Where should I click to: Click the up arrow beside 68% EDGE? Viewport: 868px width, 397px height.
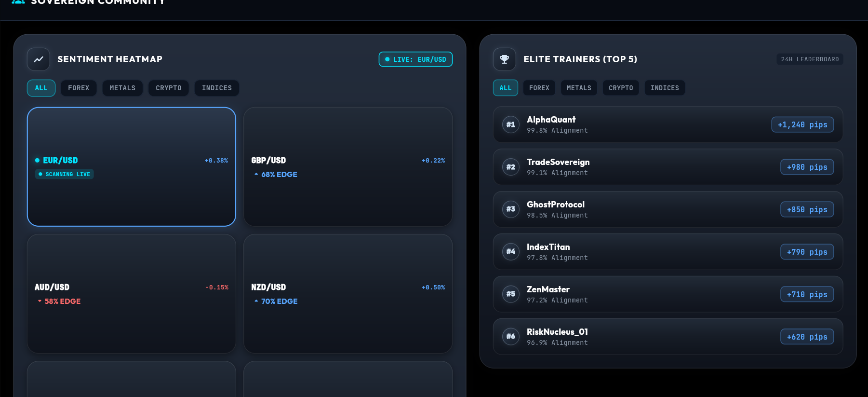(256, 174)
